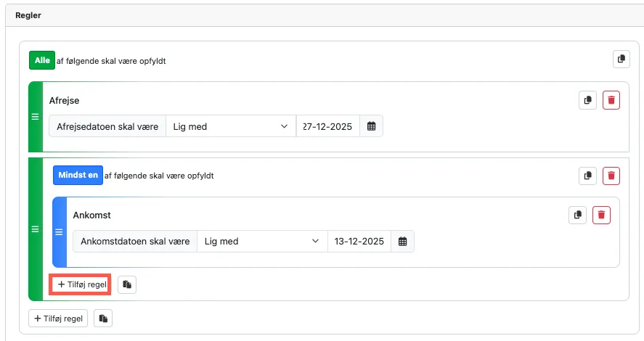Image resolution: width=644 pixels, height=341 pixels.
Task: Paste a rule into the nested group
Action: 127,285
